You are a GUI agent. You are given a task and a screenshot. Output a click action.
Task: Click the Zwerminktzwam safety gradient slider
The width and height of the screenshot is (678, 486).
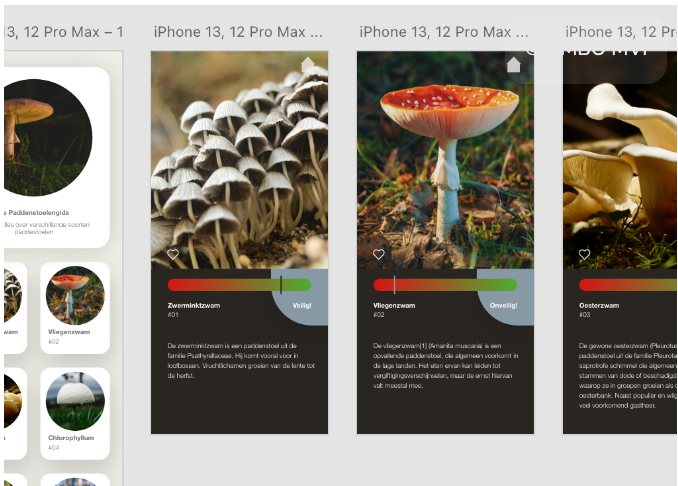(240, 285)
